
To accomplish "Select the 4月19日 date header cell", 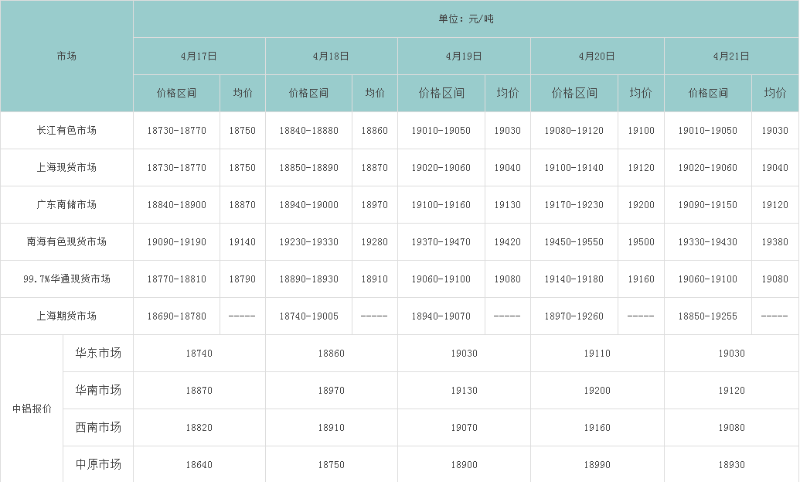I will (x=464, y=57).
